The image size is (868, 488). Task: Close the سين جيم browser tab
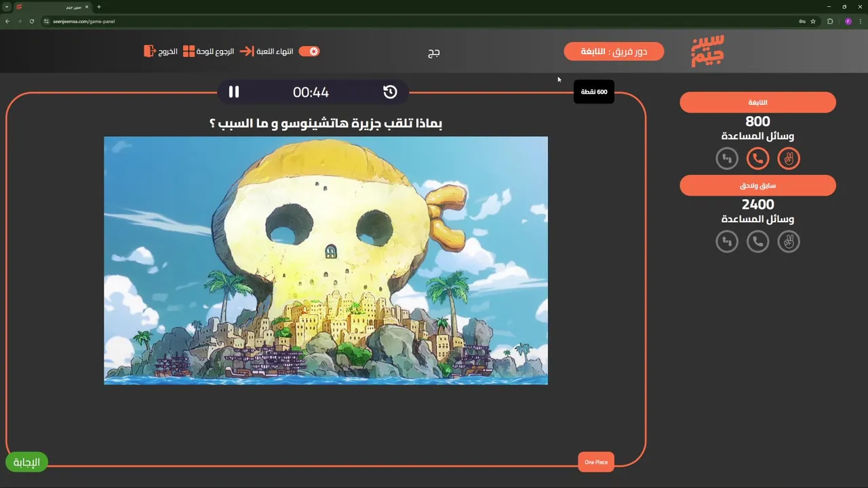(x=86, y=7)
